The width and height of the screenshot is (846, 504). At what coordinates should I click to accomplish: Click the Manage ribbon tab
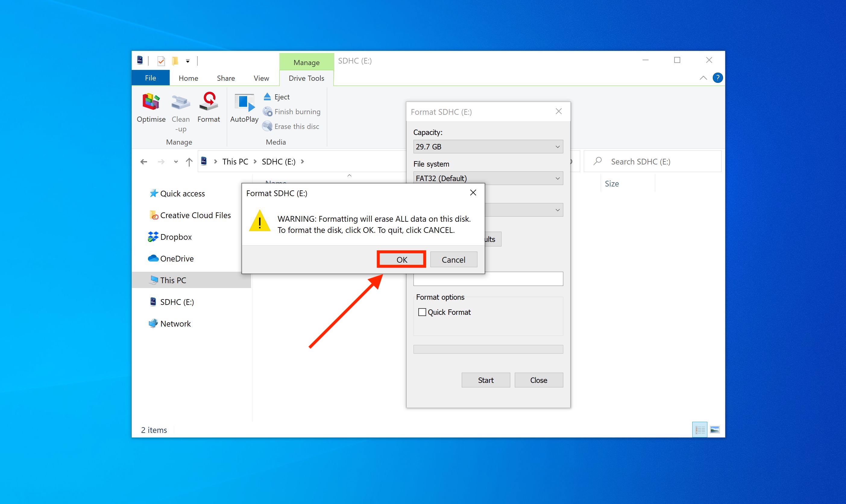pyautogui.click(x=305, y=61)
